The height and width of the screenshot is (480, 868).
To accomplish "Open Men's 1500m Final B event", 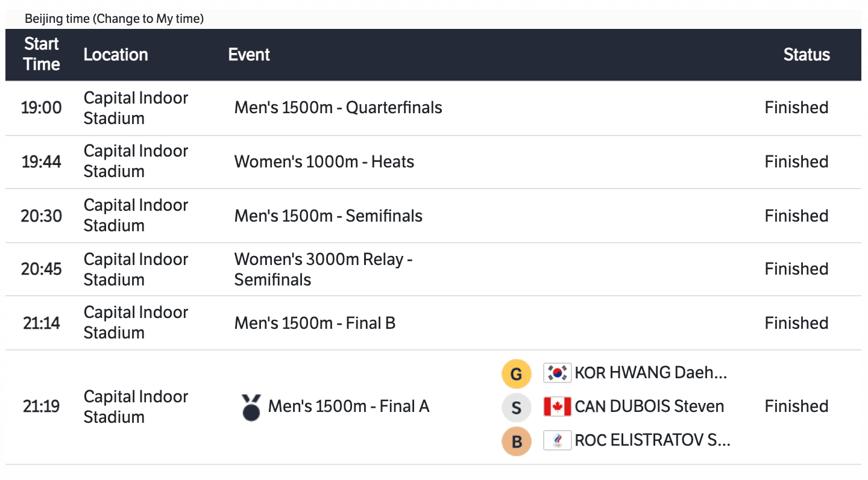I will pyautogui.click(x=315, y=323).
